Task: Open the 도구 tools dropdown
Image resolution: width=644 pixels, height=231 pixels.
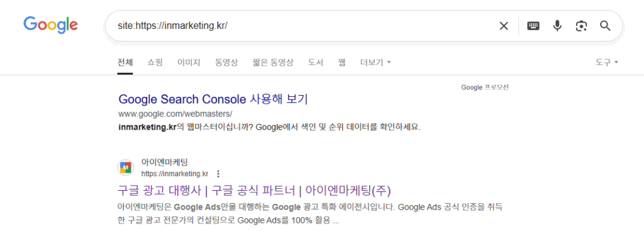Action: pos(607,62)
